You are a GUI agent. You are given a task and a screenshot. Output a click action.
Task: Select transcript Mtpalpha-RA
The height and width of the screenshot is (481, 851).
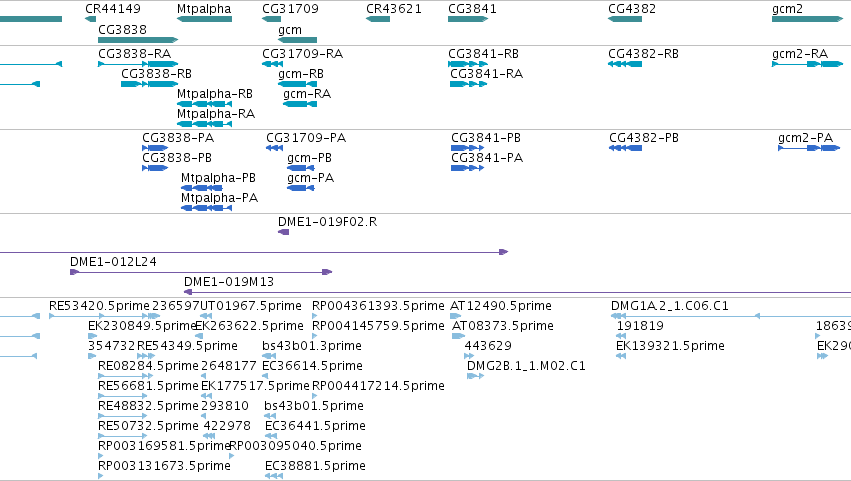coord(216,114)
